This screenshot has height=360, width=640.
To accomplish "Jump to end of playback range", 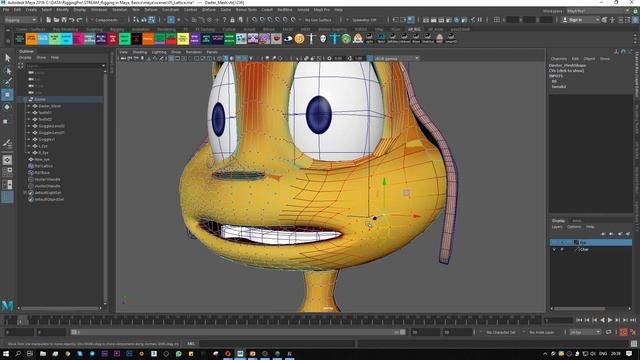I will (x=633, y=320).
